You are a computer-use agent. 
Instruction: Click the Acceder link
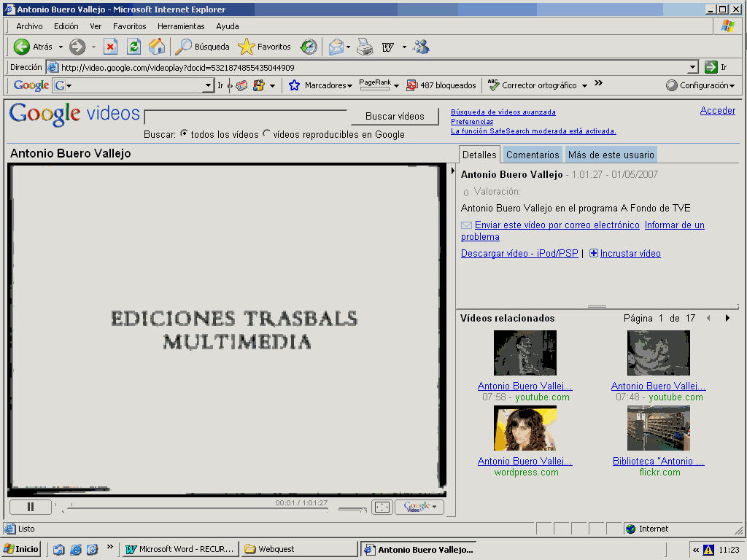click(x=718, y=111)
